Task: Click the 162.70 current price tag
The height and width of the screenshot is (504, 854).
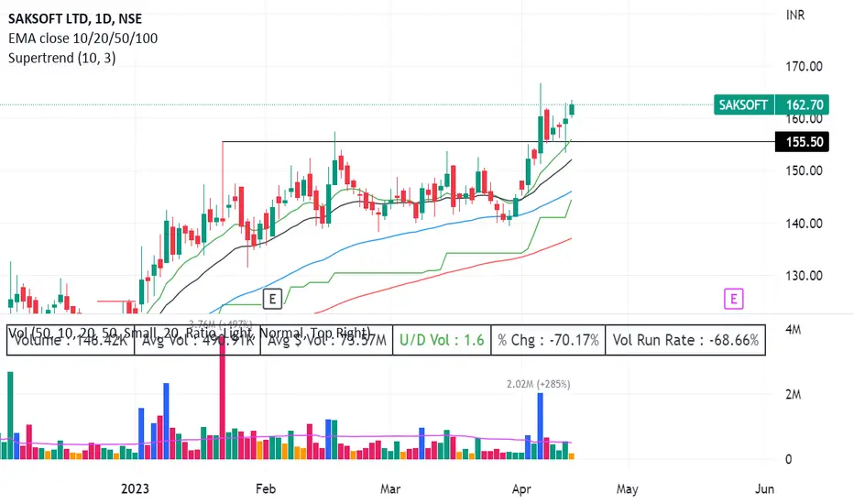Action: click(x=802, y=104)
